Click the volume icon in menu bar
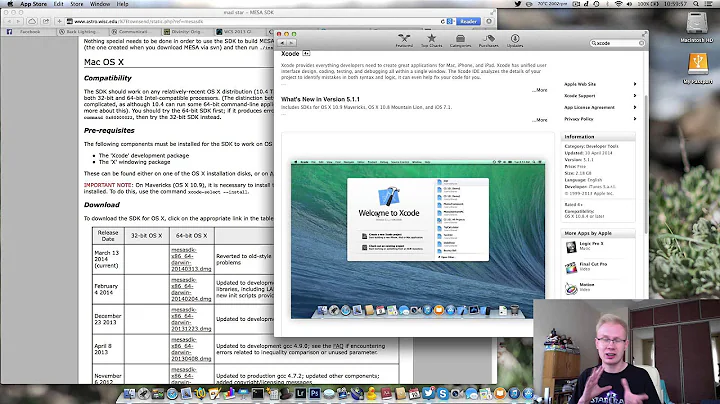 click(x=629, y=4)
